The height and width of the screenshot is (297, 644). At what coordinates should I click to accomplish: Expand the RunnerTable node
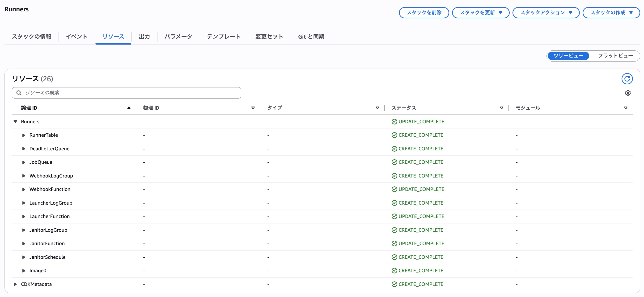[24, 135]
